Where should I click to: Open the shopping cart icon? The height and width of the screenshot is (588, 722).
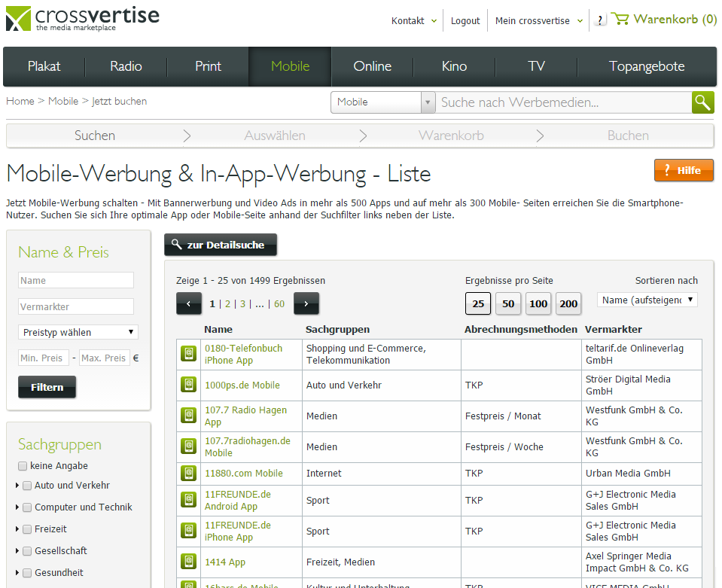[620, 19]
